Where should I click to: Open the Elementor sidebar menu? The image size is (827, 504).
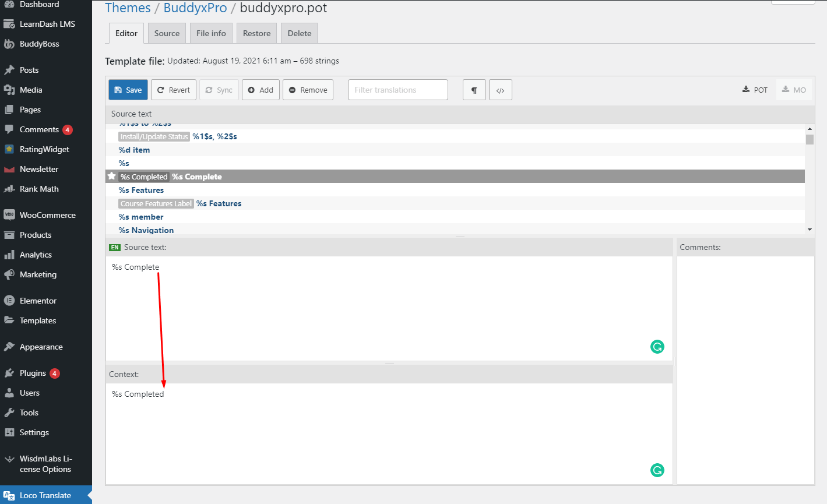38,301
